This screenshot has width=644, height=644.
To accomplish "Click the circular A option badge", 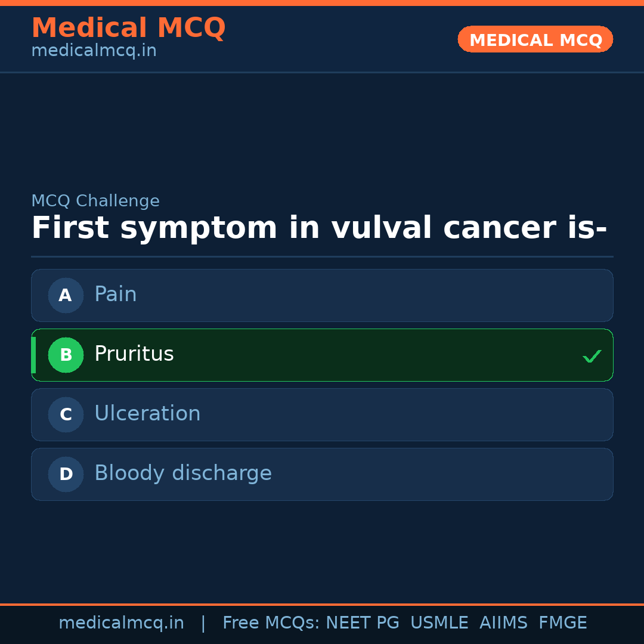I will click(66, 295).
